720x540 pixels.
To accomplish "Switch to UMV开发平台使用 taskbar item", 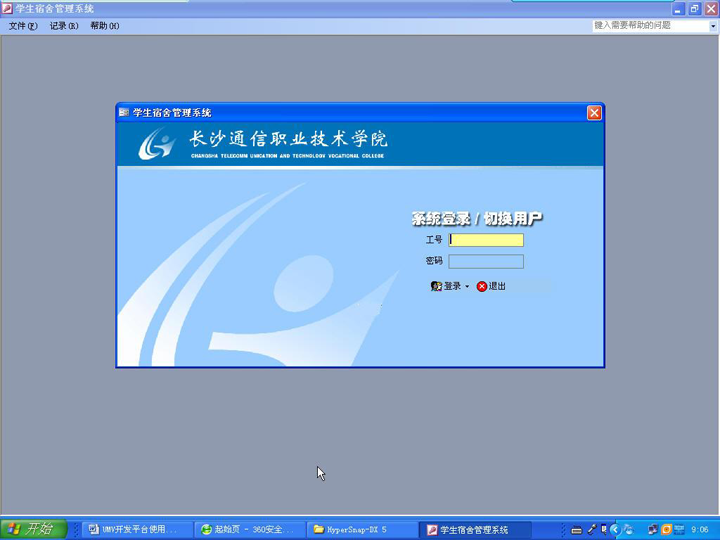I will [138, 529].
